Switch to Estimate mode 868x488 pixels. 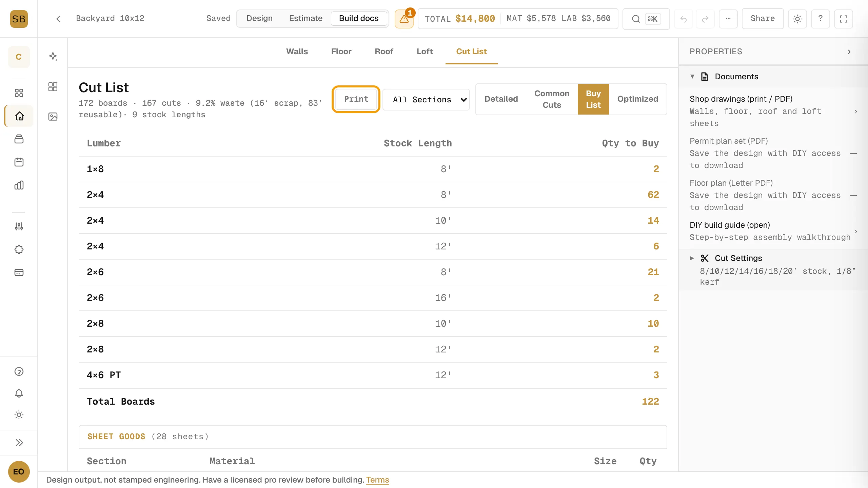tap(305, 18)
